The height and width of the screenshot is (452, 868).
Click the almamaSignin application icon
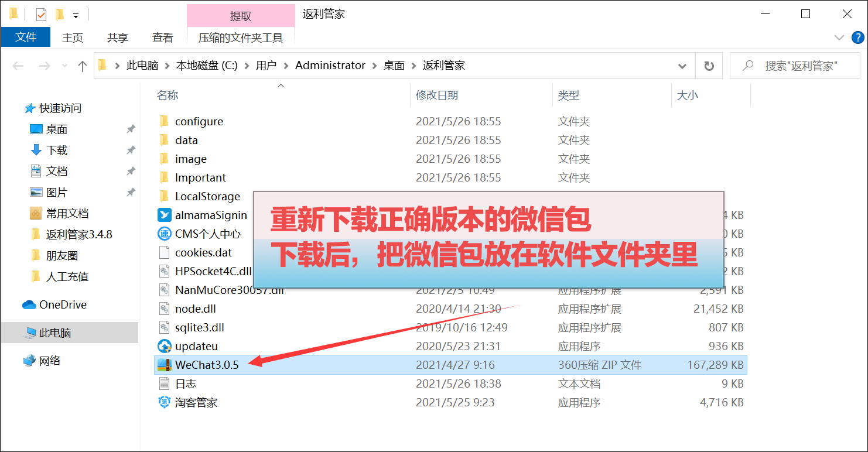164,215
